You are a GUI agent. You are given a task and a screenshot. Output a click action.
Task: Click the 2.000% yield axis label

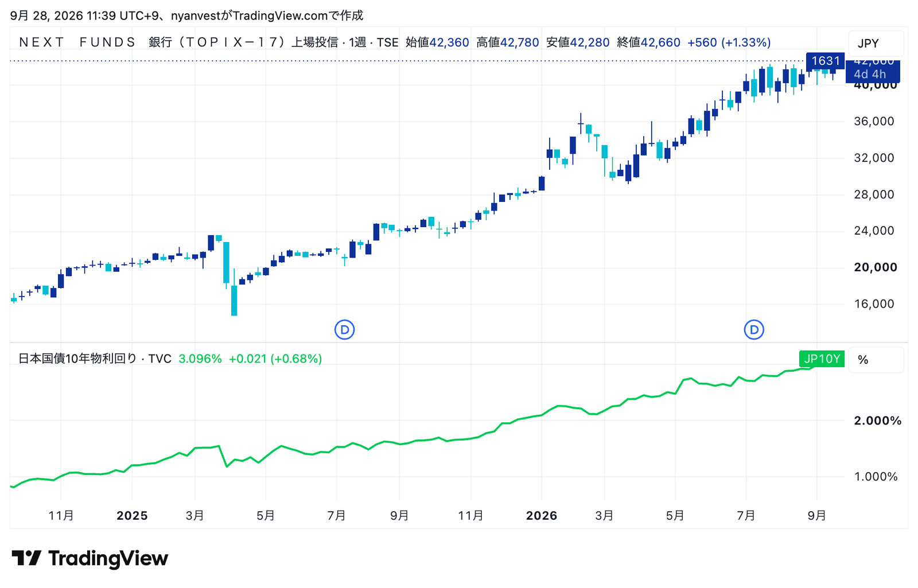click(x=878, y=420)
